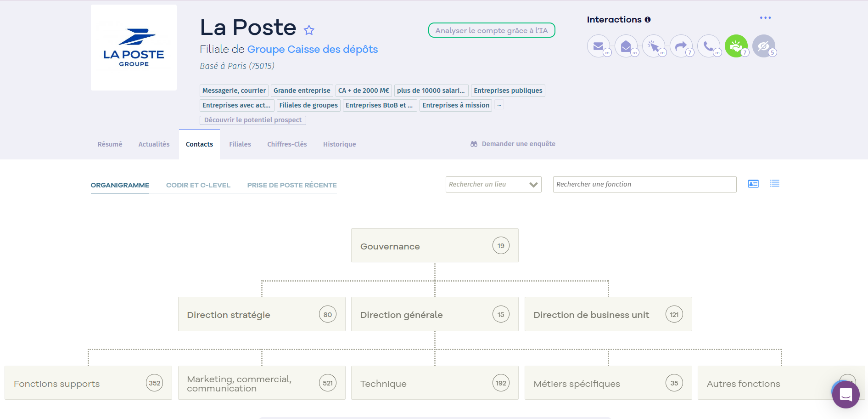The width and height of the screenshot is (868, 419).
Task: Select the ORGANIGRAMME sub-tab
Action: (x=120, y=185)
